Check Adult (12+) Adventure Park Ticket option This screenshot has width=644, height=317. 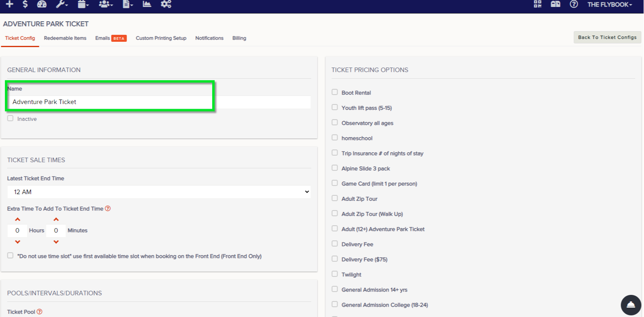(335, 229)
